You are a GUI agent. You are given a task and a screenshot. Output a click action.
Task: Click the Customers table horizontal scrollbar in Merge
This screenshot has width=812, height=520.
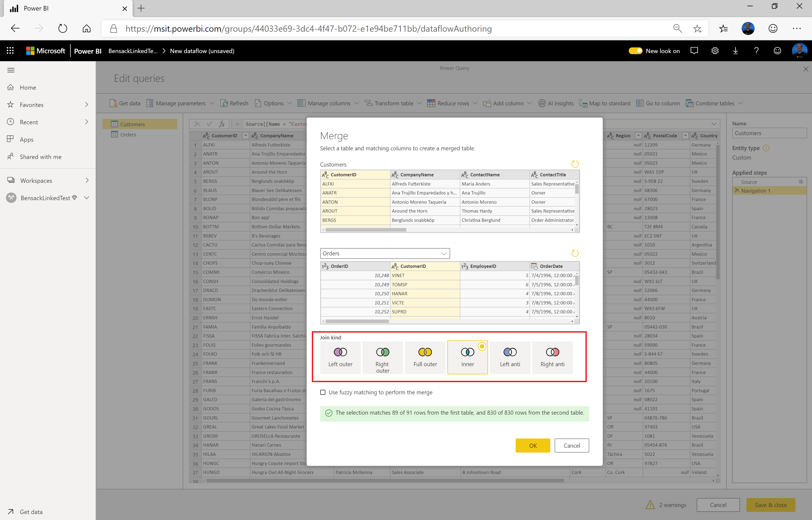coord(366,230)
